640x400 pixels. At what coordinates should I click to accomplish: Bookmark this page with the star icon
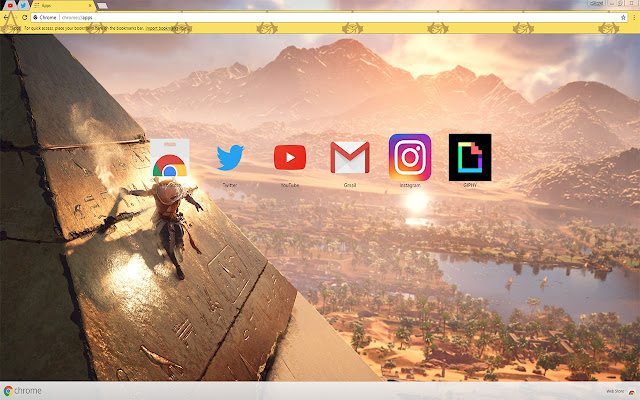(x=623, y=17)
